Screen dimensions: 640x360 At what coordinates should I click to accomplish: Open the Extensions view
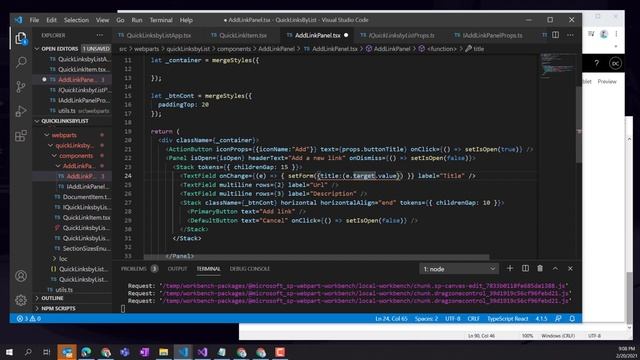(21, 136)
